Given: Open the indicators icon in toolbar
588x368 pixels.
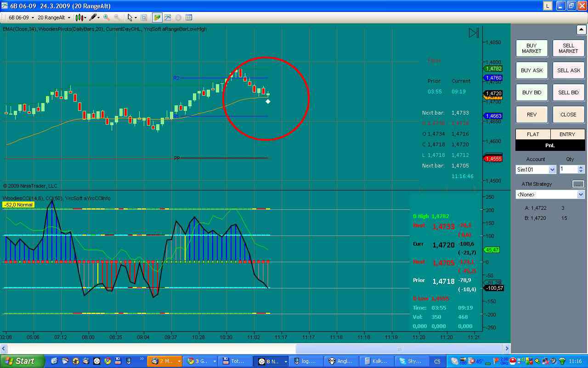Looking at the screenshot, I should (x=168, y=17).
